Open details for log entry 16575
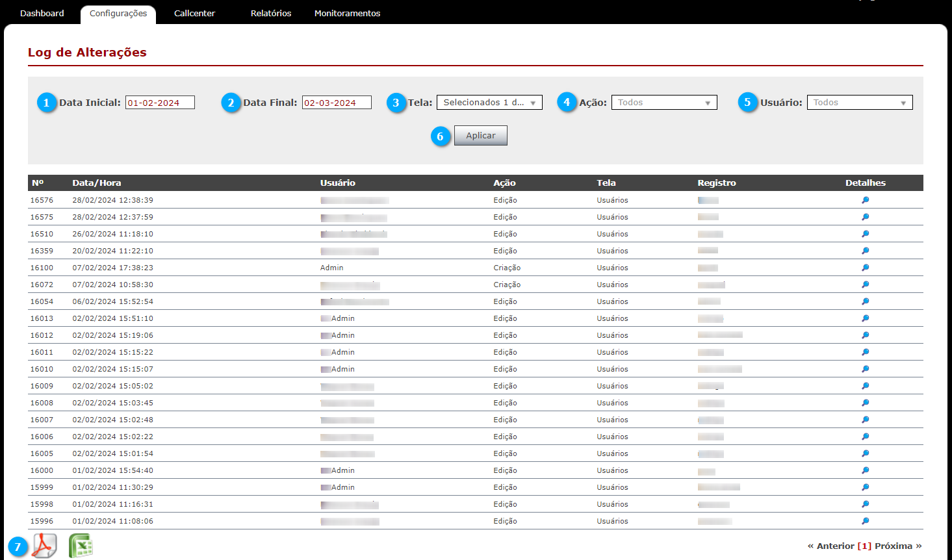 (x=865, y=217)
